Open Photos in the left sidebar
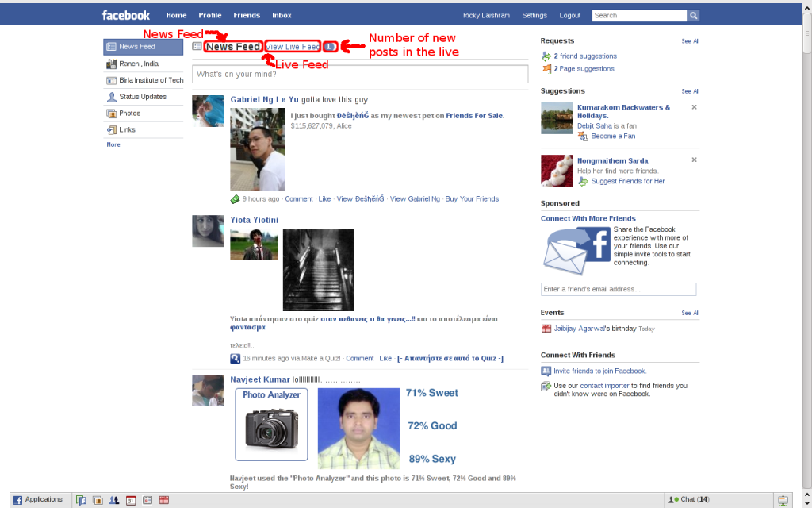Viewport: 812px width, 508px height. tap(129, 114)
